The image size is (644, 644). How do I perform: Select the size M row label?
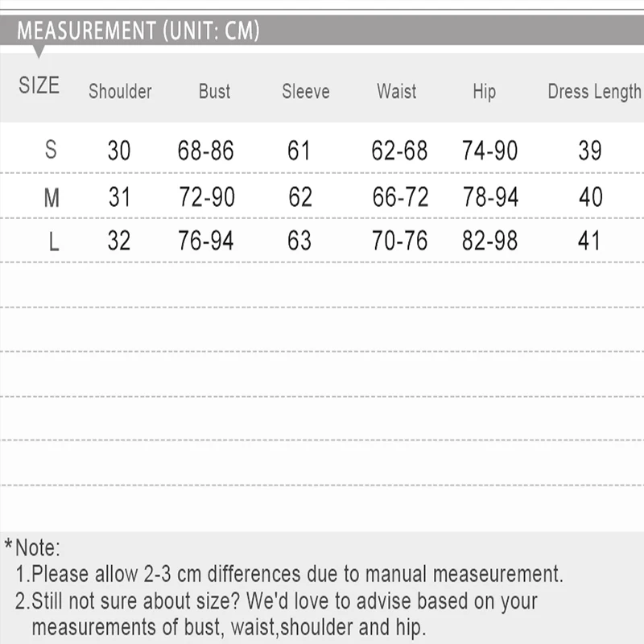pos(52,197)
